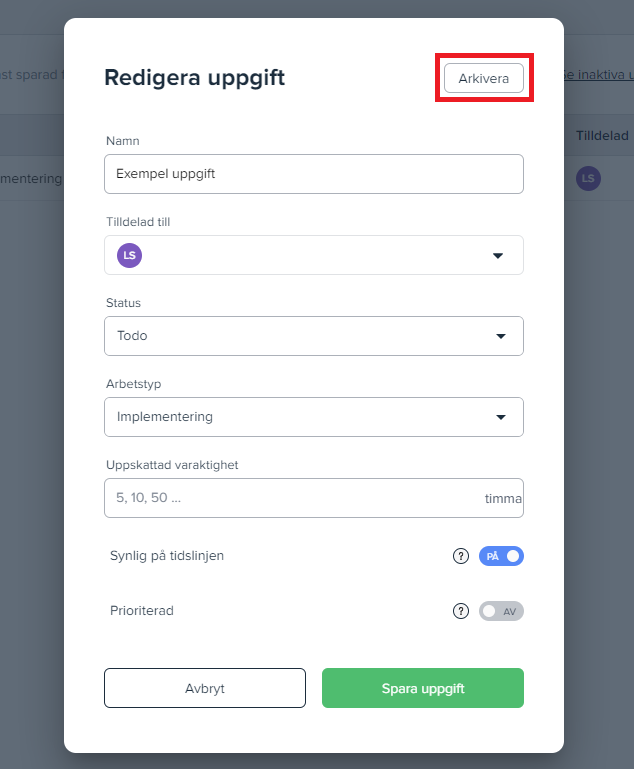634x769 pixels.
Task: Click the arrow icon in Tilldelad till field
Action: (498, 256)
